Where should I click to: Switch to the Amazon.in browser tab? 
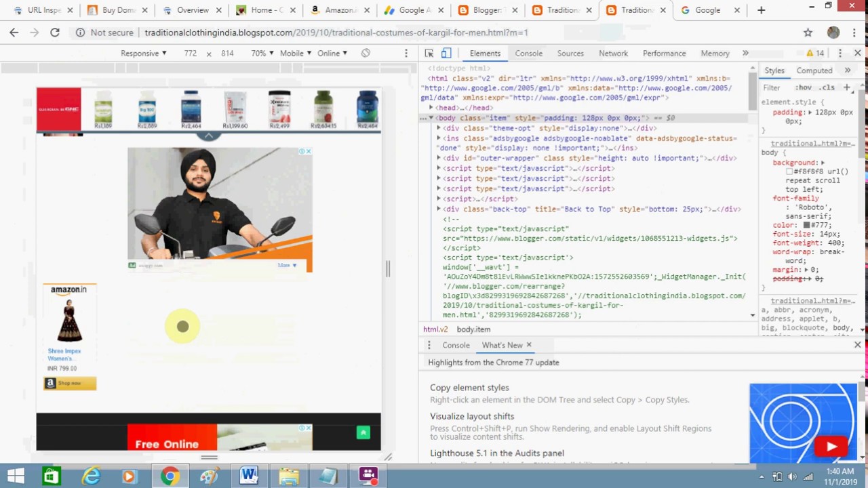(x=340, y=10)
